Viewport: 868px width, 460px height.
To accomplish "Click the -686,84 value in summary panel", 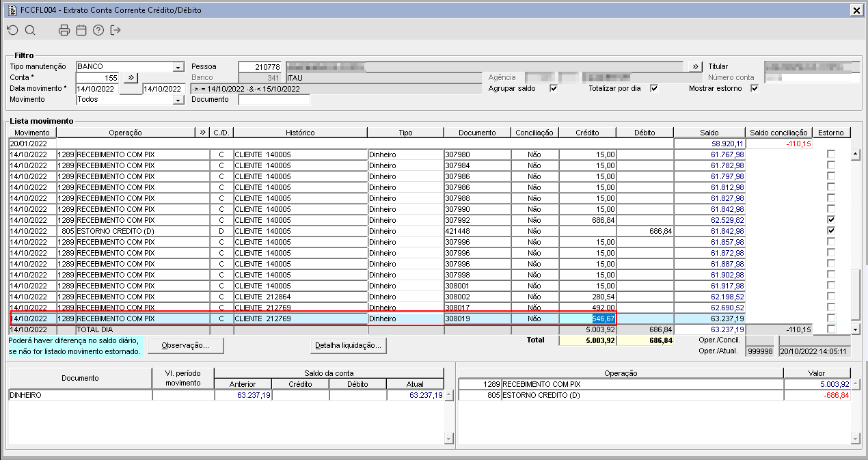I will pyautogui.click(x=817, y=395).
